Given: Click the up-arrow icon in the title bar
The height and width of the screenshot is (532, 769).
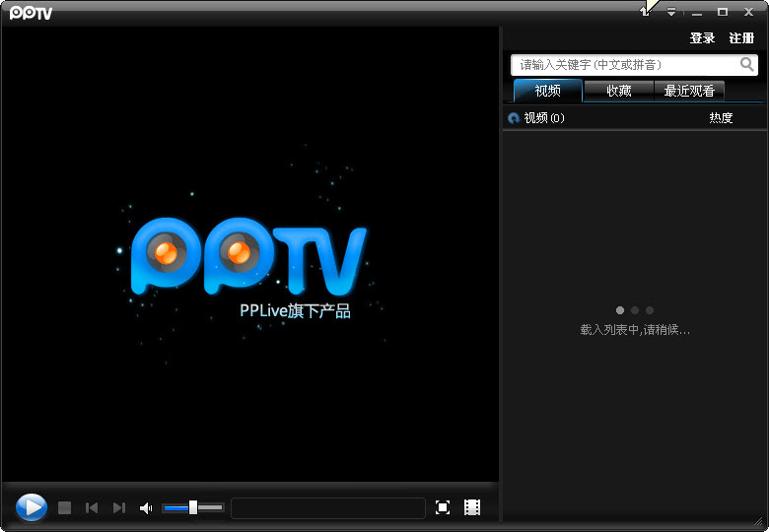Looking at the screenshot, I should [645, 12].
